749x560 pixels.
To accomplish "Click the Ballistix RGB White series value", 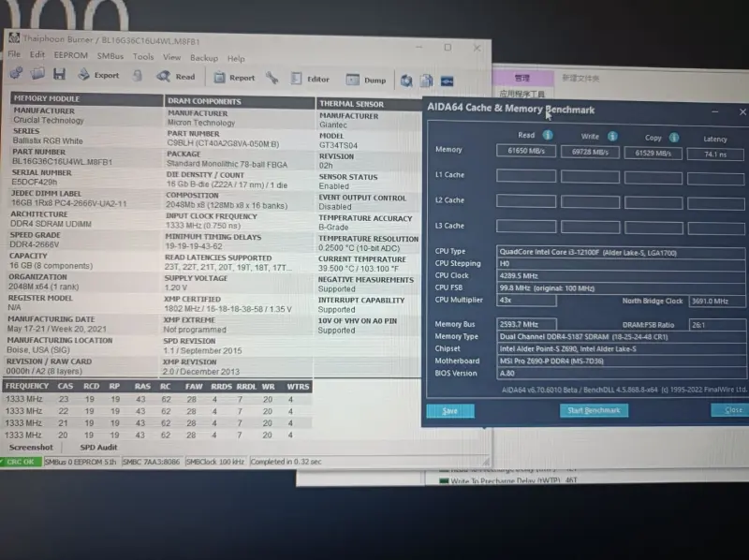I will pos(48,141).
